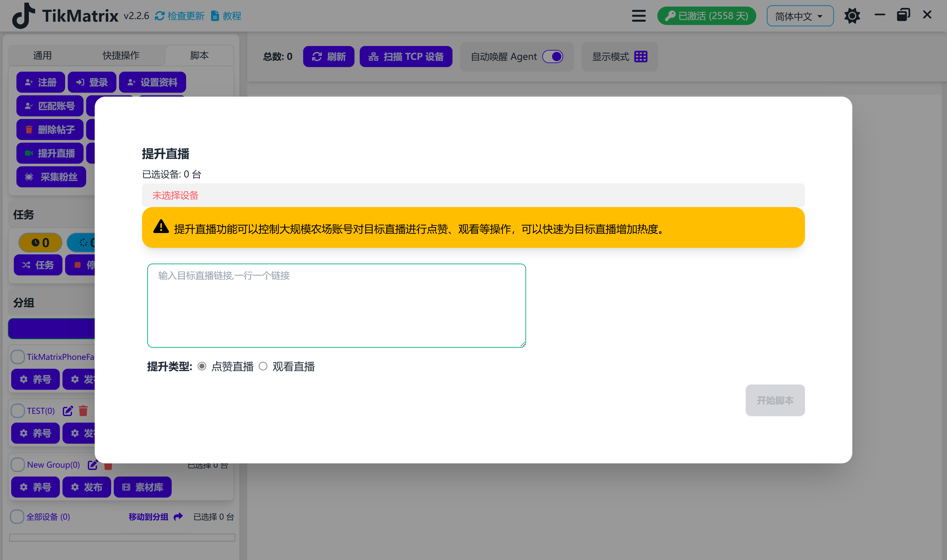This screenshot has width=947, height=560.
Task: Open the 简体中文 language dropdown
Action: point(800,16)
